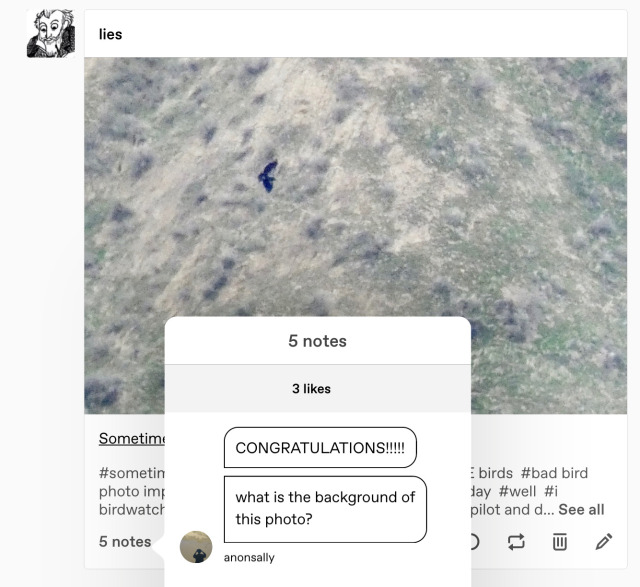Edit post with pencil icon
The width and height of the screenshot is (640, 587).
(604, 542)
